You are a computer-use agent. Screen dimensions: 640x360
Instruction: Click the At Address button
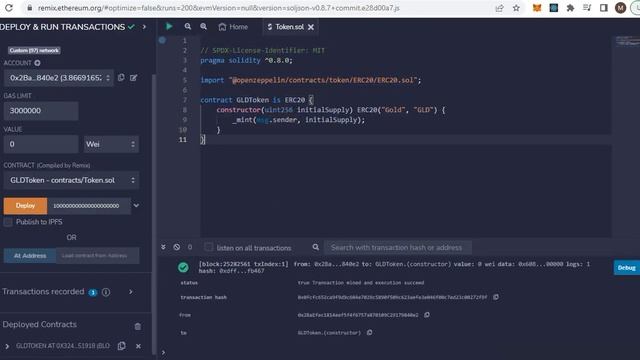[30, 256]
